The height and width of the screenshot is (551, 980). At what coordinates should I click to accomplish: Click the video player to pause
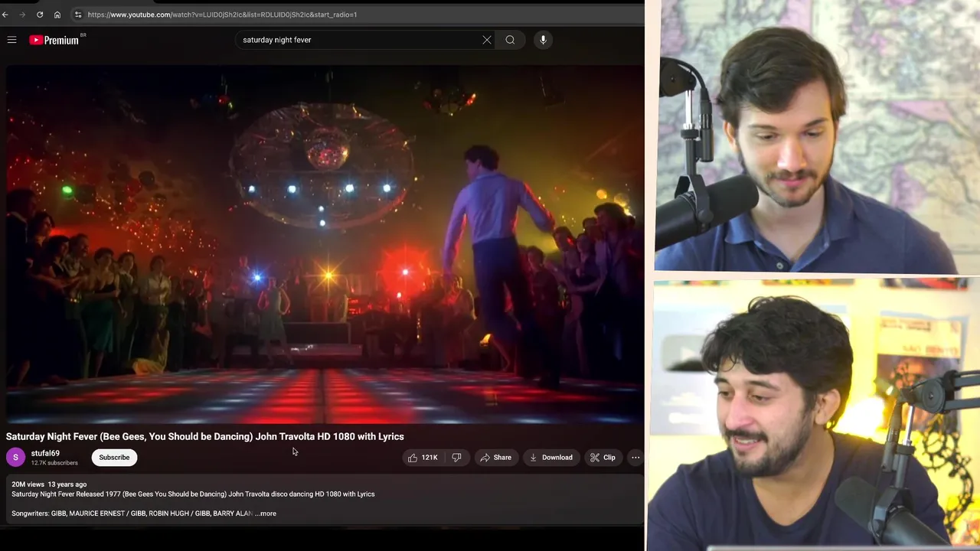click(325, 244)
